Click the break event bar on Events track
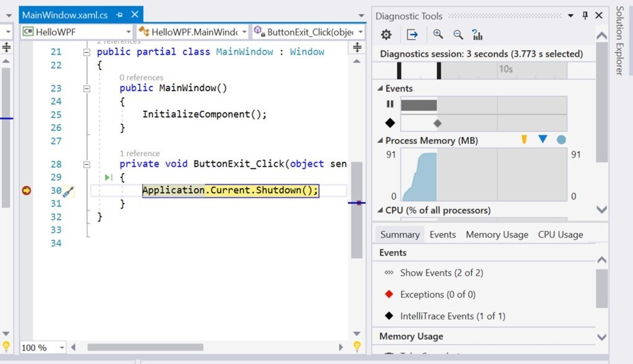The image size is (633, 364). (418, 105)
